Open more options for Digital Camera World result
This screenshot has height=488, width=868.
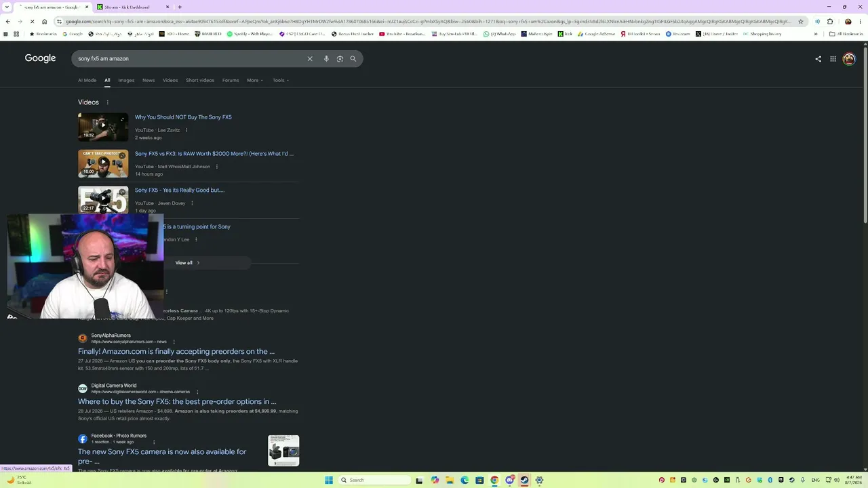(197, 392)
